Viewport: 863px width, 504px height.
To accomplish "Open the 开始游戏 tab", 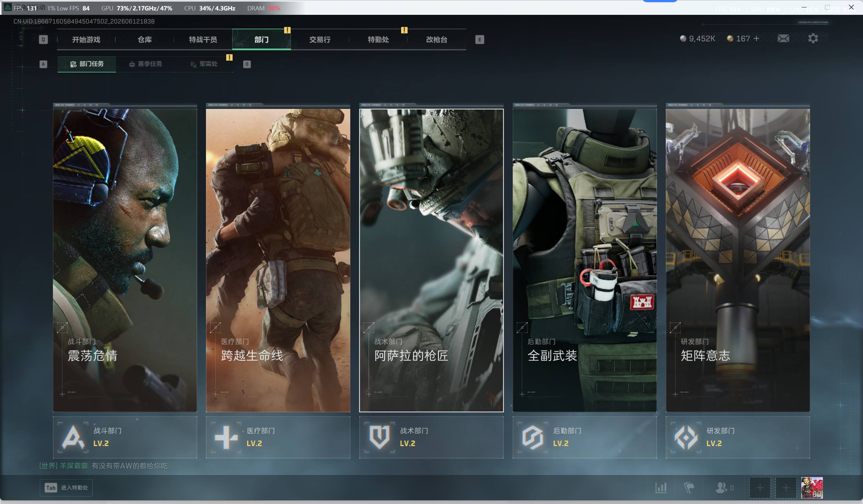I will (x=86, y=39).
